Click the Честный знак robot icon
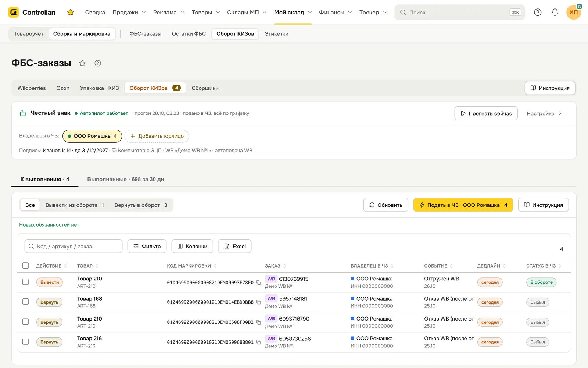This screenshot has height=368, width=588. click(x=23, y=113)
